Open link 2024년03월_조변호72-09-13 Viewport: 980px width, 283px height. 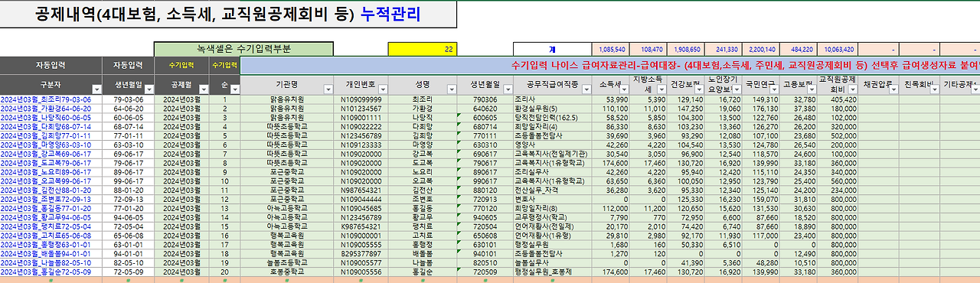click(45, 199)
